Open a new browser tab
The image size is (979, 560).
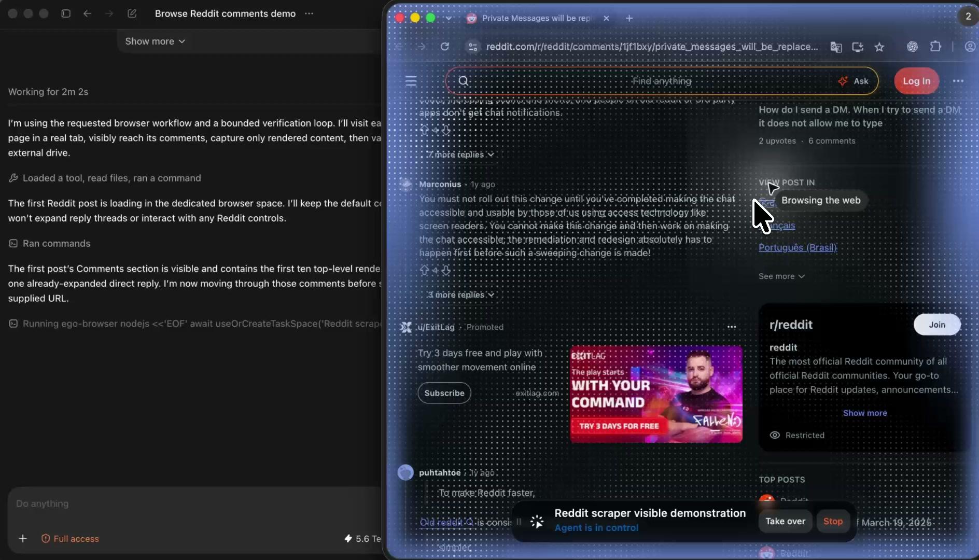pos(629,18)
